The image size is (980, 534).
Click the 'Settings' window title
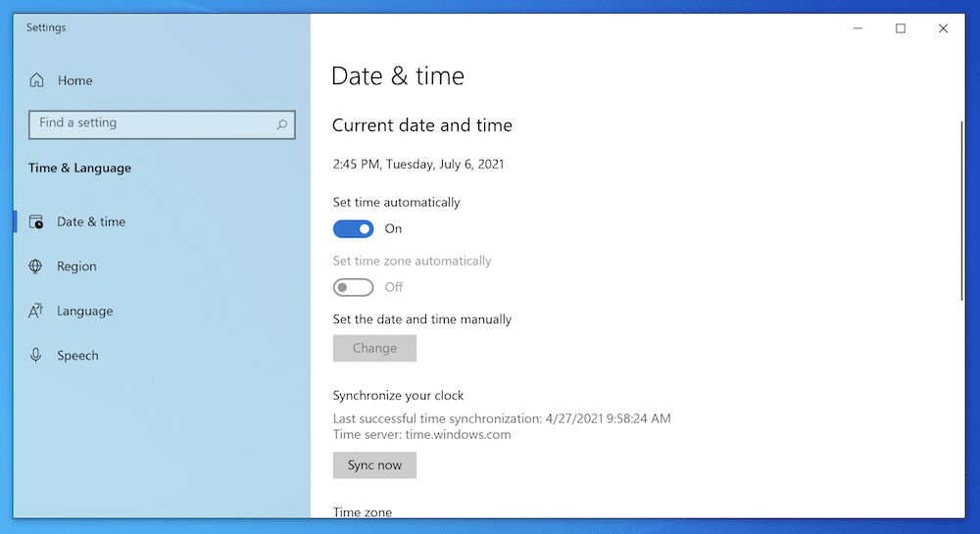click(x=46, y=27)
